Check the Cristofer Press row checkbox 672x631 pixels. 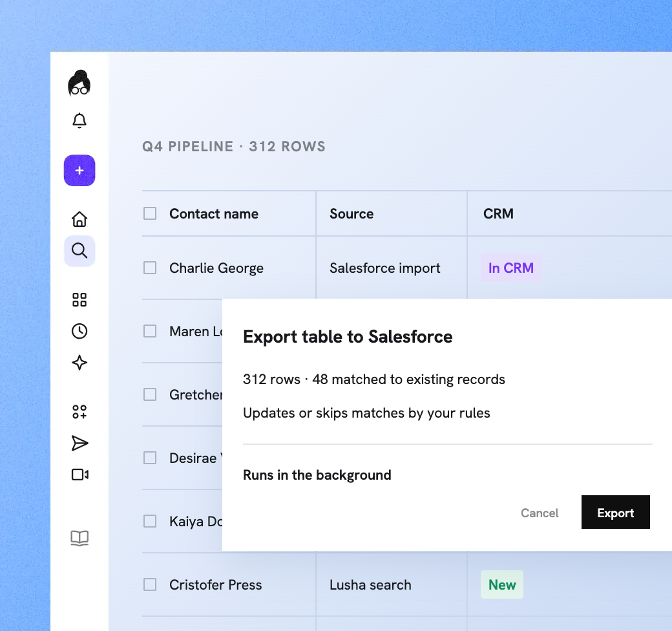coord(149,584)
